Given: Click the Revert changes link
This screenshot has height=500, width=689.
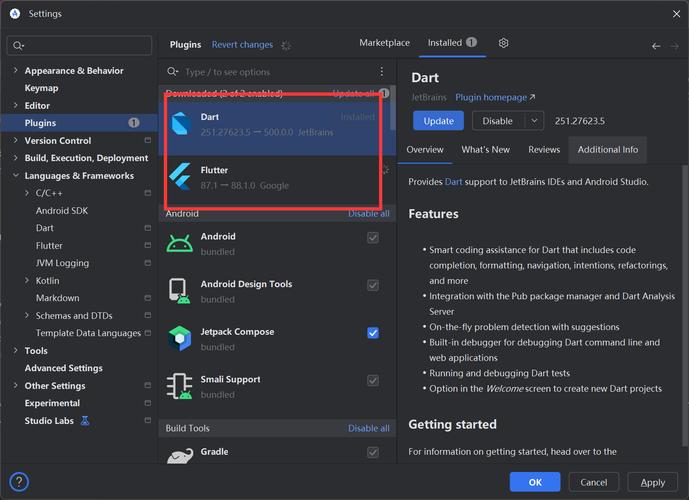Looking at the screenshot, I should 242,44.
